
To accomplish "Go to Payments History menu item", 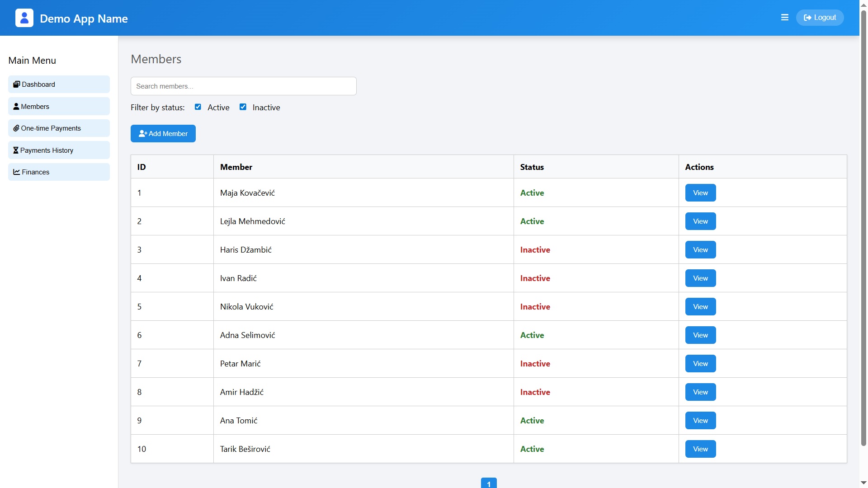I will tap(59, 150).
